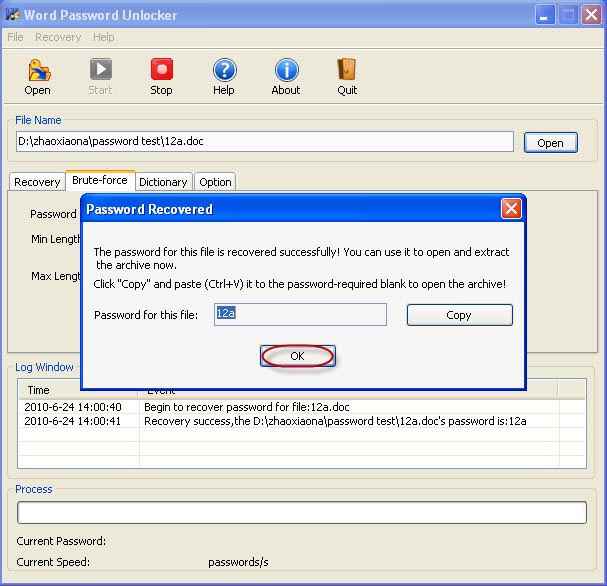Image resolution: width=607 pixels, height=586 pixels.
Task: Select the Brute-force tab
Action: point(100,180)
